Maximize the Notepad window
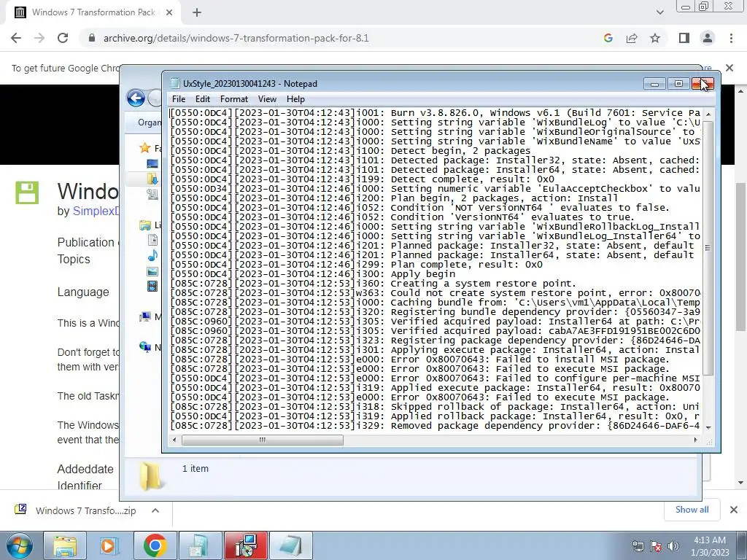The image size is (747, 560). tap(678, 85)
